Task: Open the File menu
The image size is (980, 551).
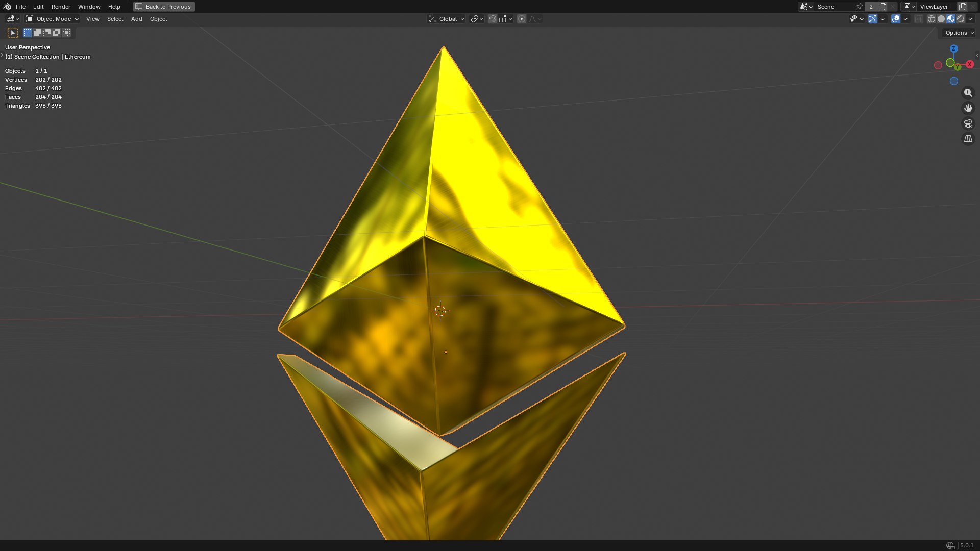Action: click(x=20, y=7)
